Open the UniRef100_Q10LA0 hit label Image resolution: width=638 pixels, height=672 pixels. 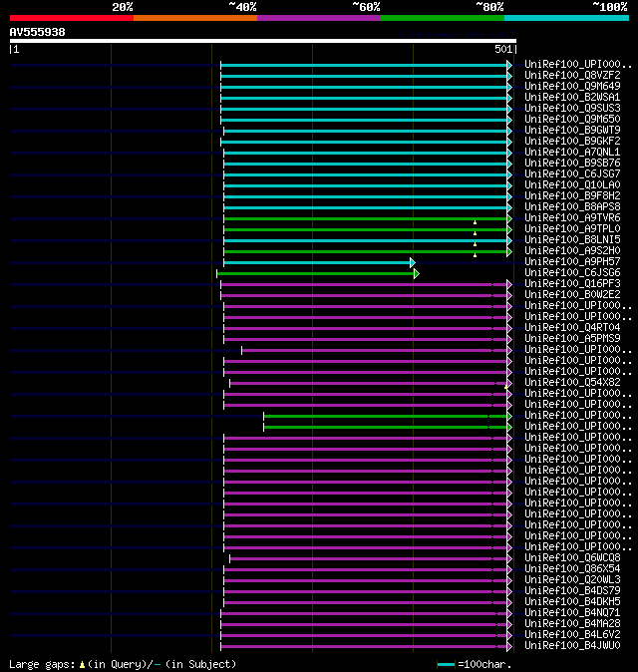tap(572, 184)
